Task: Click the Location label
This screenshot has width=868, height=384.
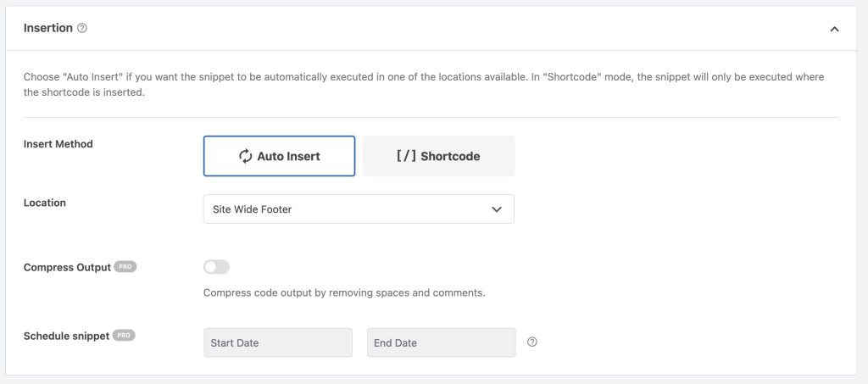Action: pyautogui.click(x=45, y=203)
